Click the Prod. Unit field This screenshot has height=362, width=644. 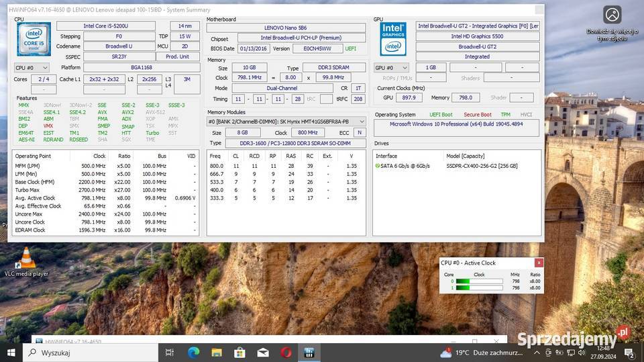pyautogui.click(x=177, y=56)
